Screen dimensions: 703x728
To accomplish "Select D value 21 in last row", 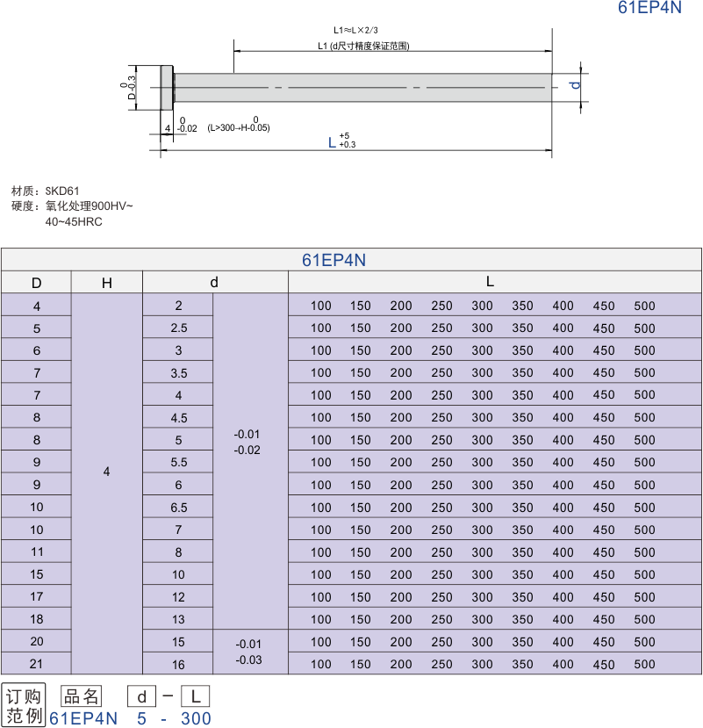I will pos(37,664).
